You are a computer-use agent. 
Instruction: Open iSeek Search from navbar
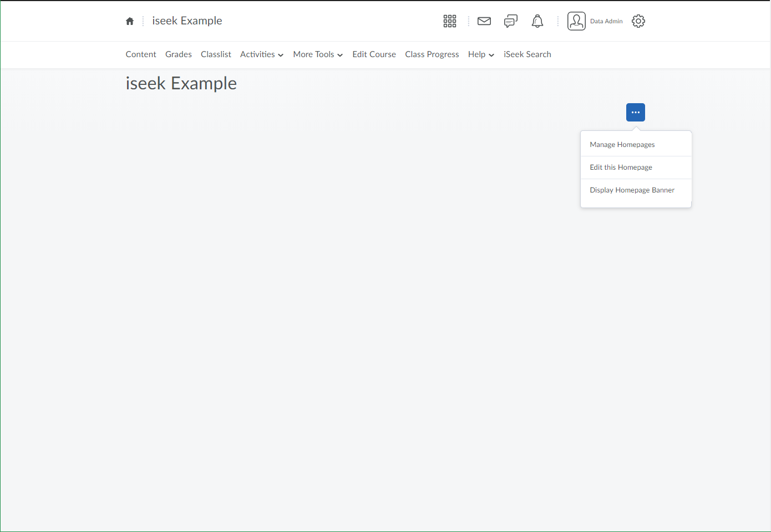[x=527, y=54]
